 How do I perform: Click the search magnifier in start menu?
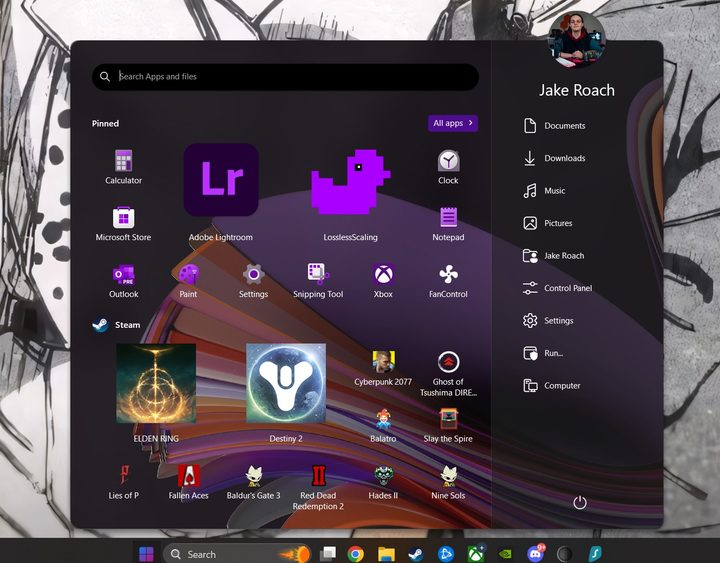pyautogui.click(x=105, y=77)
